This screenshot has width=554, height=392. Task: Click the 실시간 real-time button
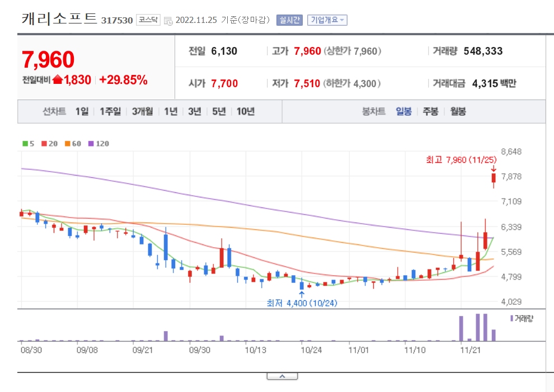point(289,20)
